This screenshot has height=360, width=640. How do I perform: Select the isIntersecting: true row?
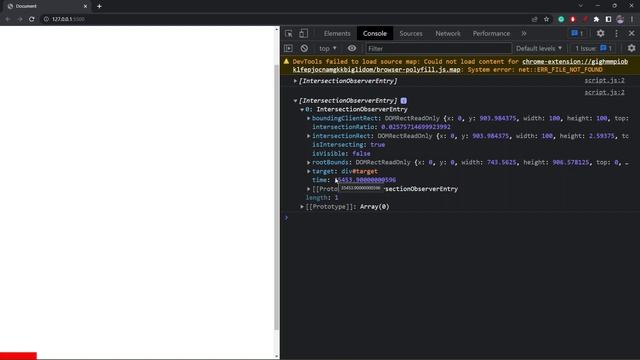click(348, 145)
